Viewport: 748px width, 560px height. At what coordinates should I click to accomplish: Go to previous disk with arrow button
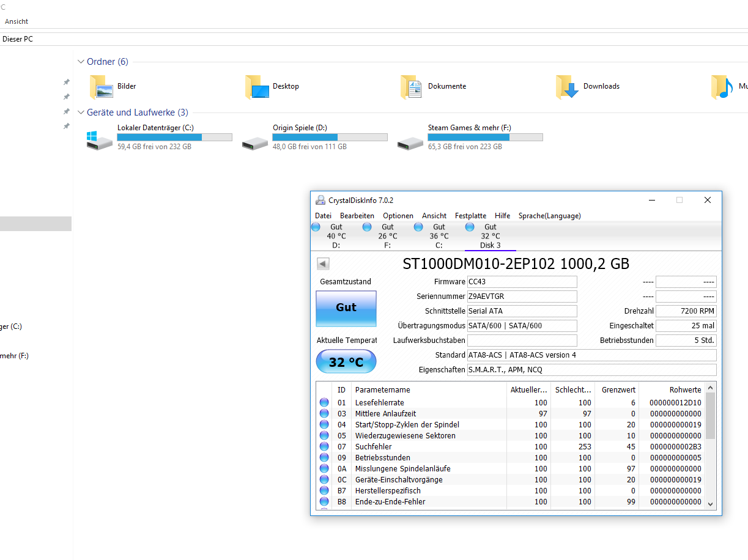tap(323, 263)
